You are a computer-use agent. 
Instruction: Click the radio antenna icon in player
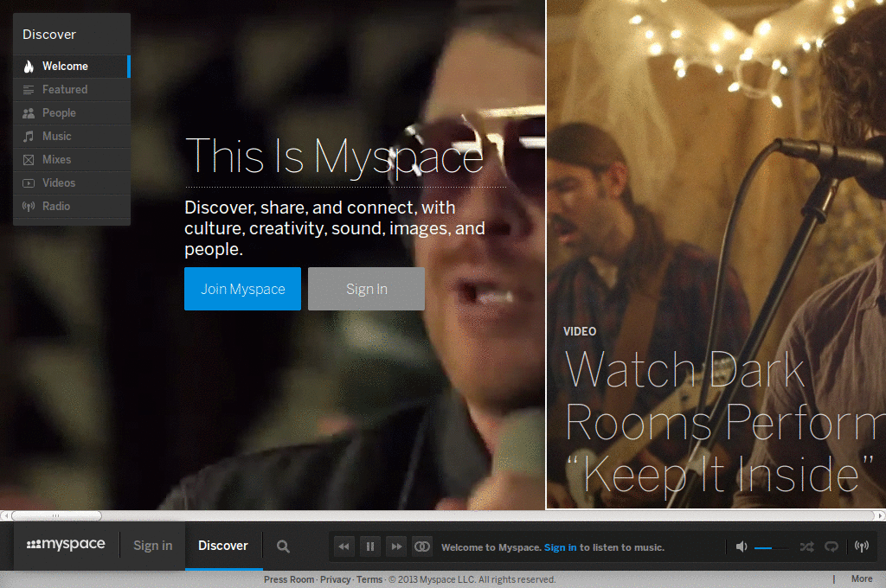click(x=861, y=546)
